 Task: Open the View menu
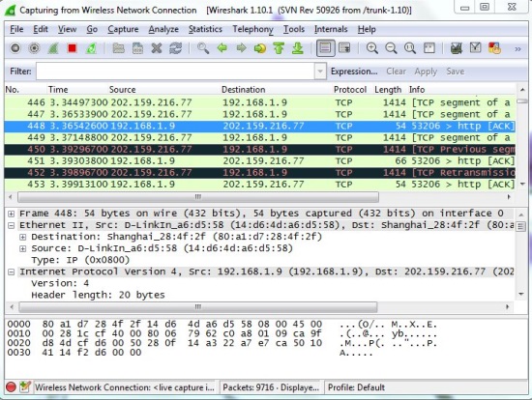[x=67, y=30]
